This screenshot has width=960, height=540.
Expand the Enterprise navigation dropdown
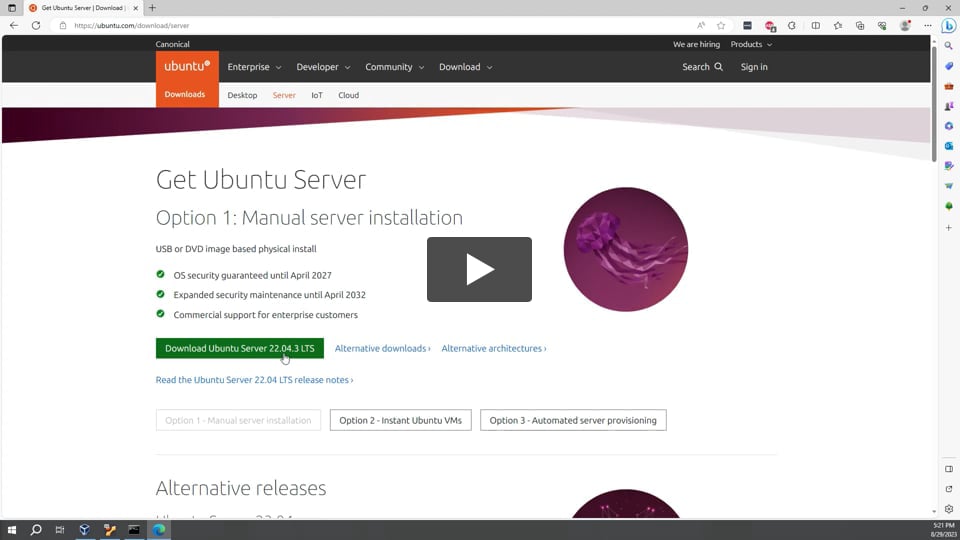click(254, 67)
